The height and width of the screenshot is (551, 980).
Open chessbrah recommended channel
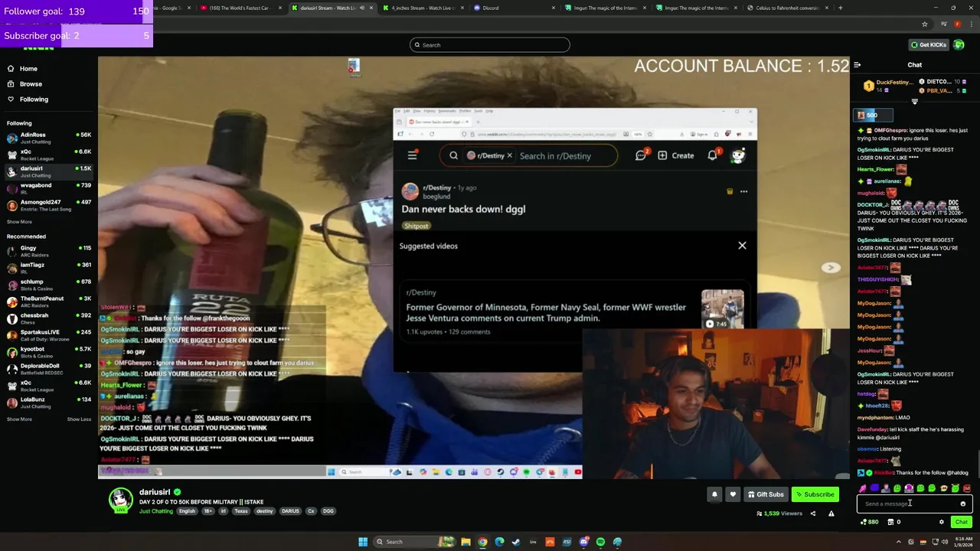[x=48, y=318]
